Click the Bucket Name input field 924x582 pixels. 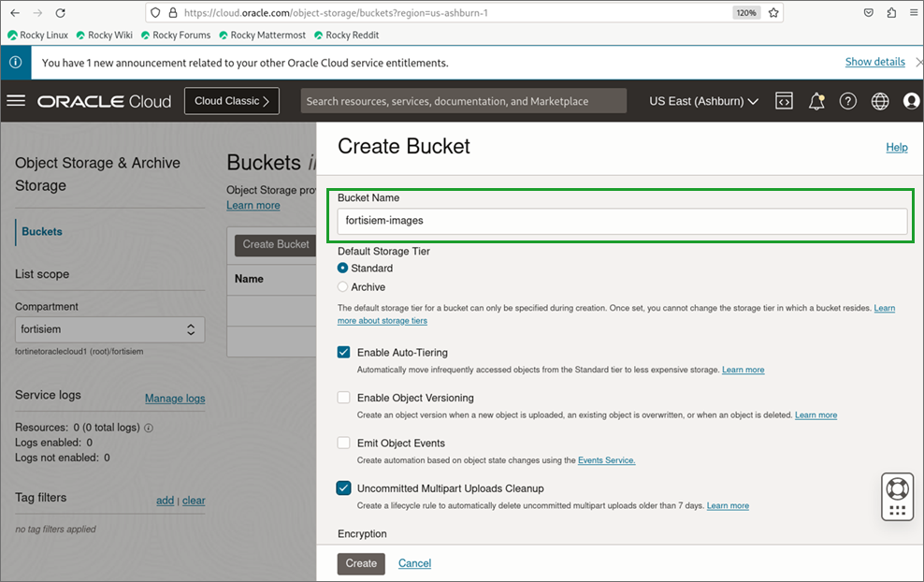click(622, 221)
